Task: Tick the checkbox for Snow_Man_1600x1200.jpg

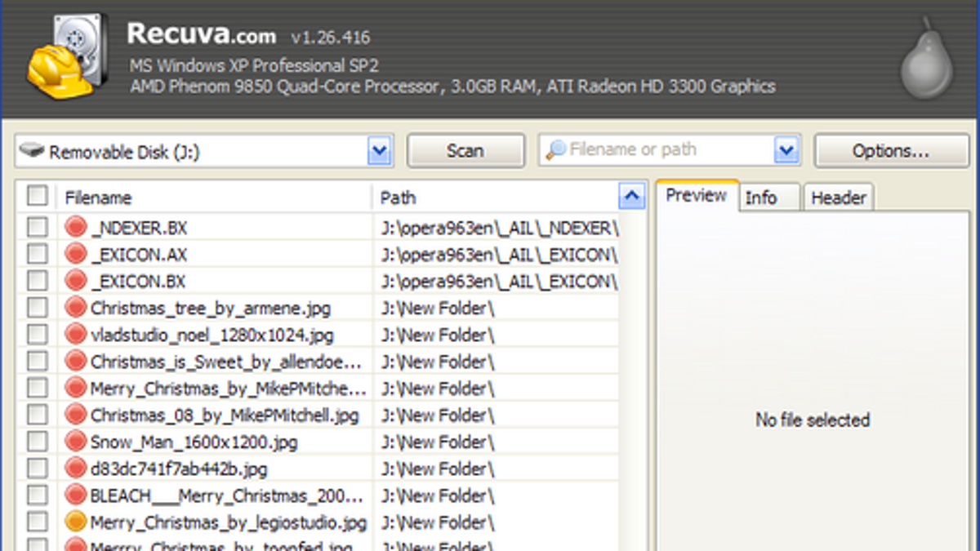Action: tap(37, 442)
